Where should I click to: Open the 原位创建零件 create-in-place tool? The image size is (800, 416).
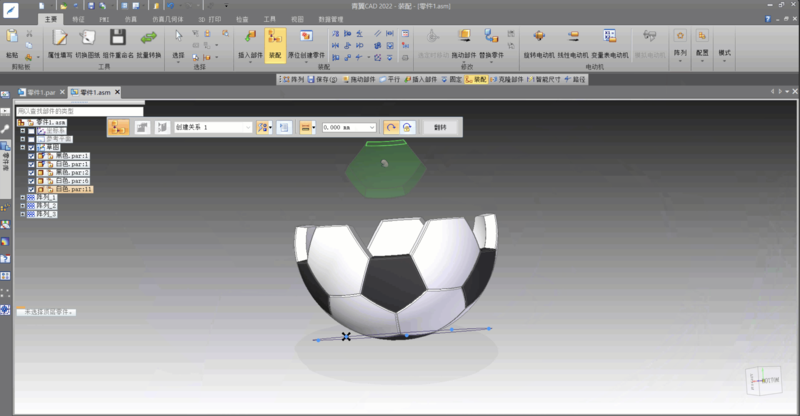tap(307, 41)
